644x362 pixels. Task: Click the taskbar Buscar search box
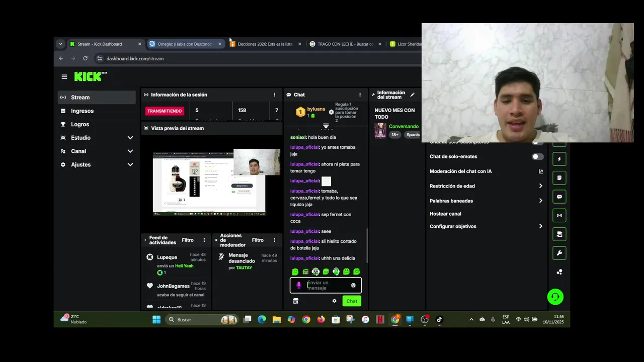[x=201, y=319]
